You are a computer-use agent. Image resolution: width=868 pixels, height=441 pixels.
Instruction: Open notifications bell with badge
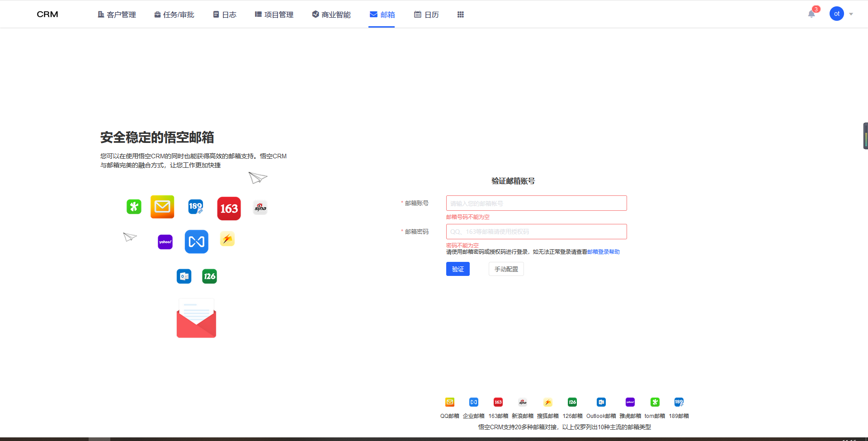click(x=812, y=14)
